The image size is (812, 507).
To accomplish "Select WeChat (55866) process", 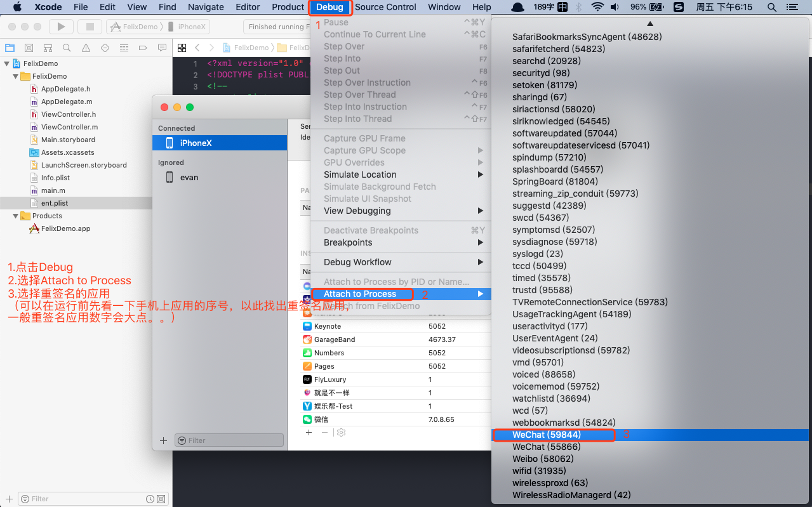I will [651, 447].
